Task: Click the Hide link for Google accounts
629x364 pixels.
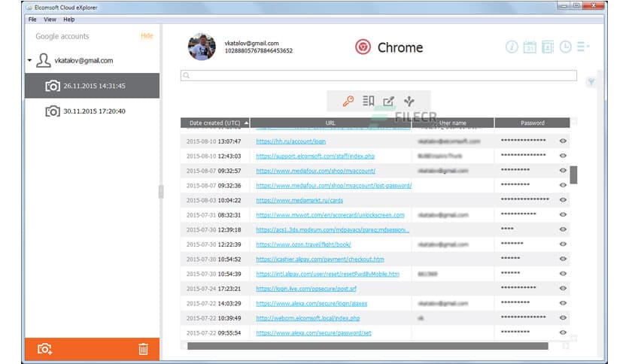Action: 147,35
